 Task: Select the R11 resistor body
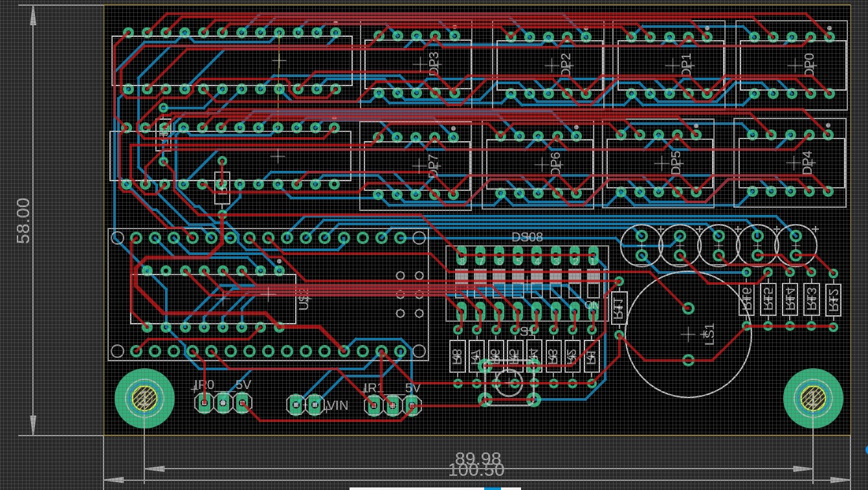pyautogui.click(x=619, y=308)
